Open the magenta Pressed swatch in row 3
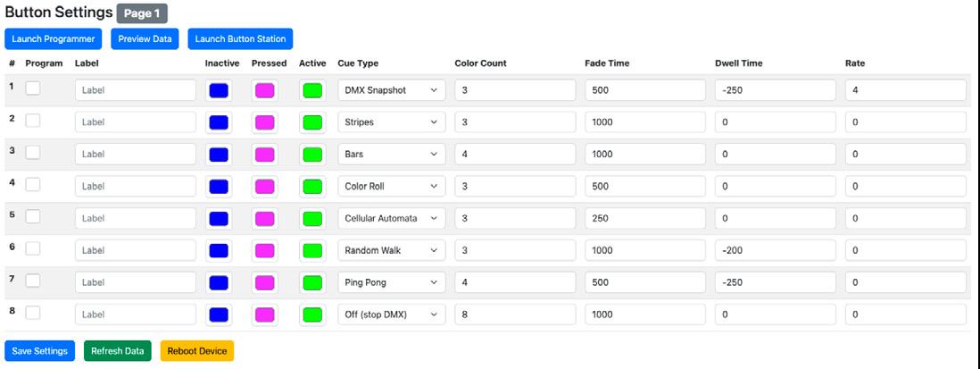 coord(265,155)
